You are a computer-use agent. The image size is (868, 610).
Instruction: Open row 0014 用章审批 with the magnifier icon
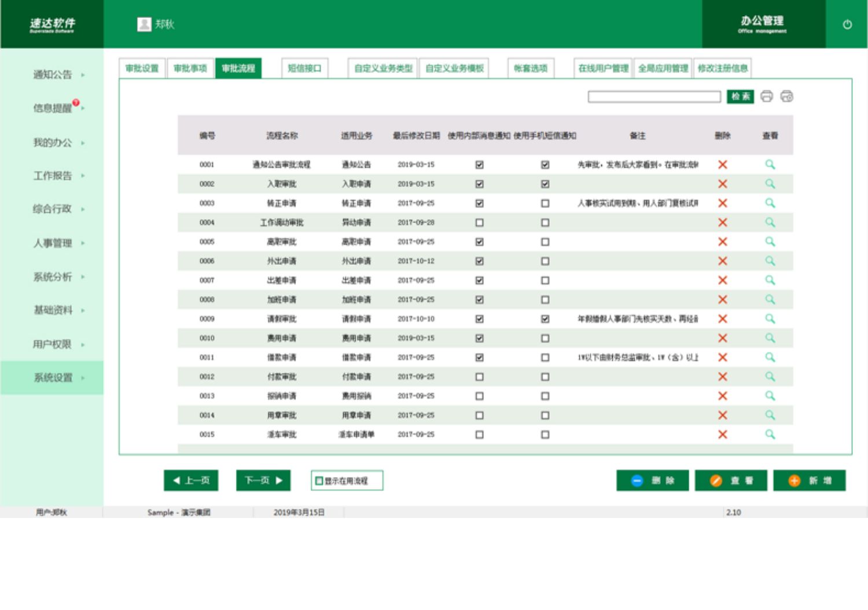click(770, 416)
